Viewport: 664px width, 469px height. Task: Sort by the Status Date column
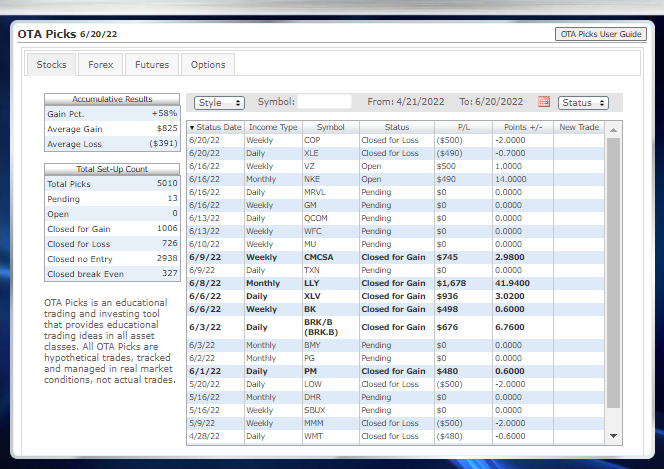pyautogui.click(x=215, y=127)
